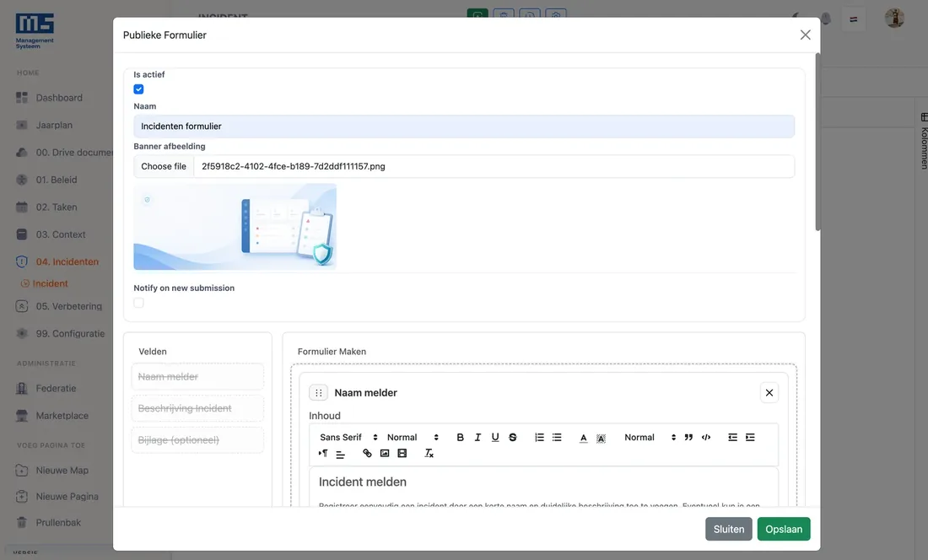Screen dimensions: 928x560
Task: Decrease indent in the editor
Action: coord(732,438)
